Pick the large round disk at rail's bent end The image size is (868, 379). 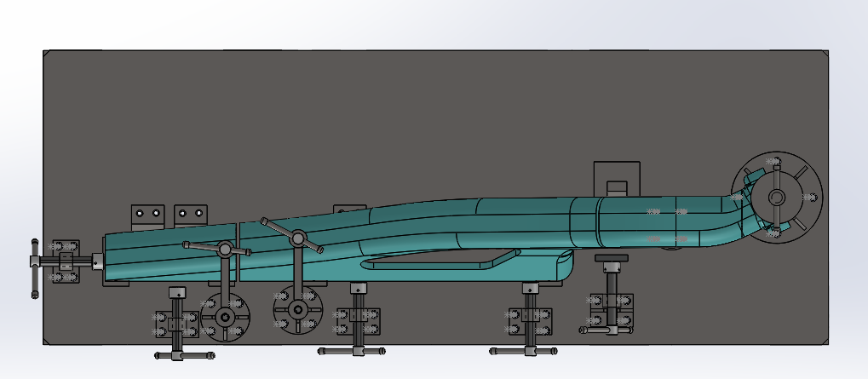(777, 197)
